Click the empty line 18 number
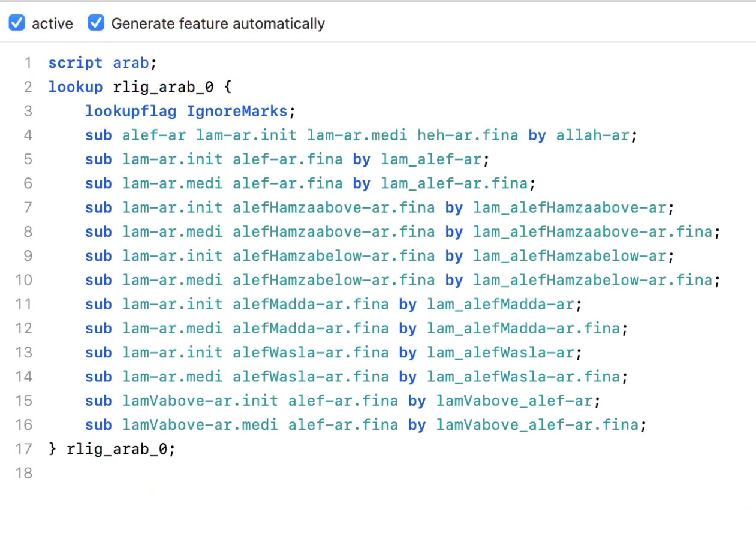This screenshot has height=536, width=756. tap(23, 473)
